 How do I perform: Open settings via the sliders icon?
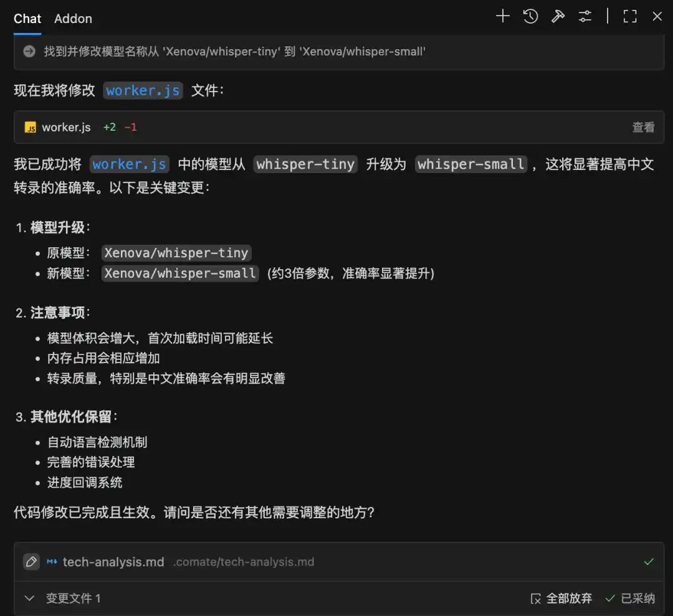[585, 17]
